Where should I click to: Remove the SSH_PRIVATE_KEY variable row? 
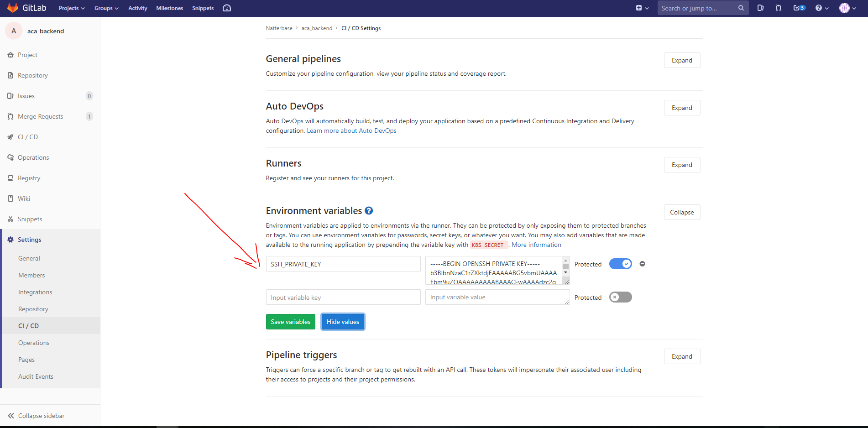pyautogui.click(x=642, y=264)
